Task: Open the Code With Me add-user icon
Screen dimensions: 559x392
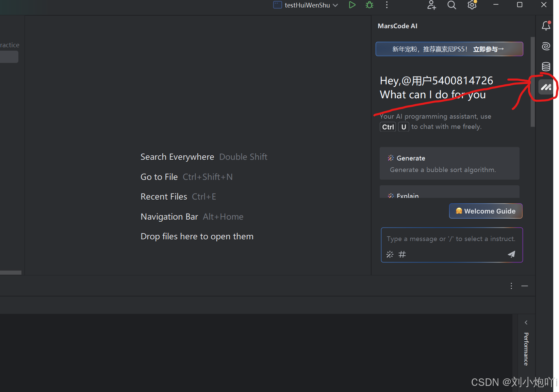Action: pos(432,5)
